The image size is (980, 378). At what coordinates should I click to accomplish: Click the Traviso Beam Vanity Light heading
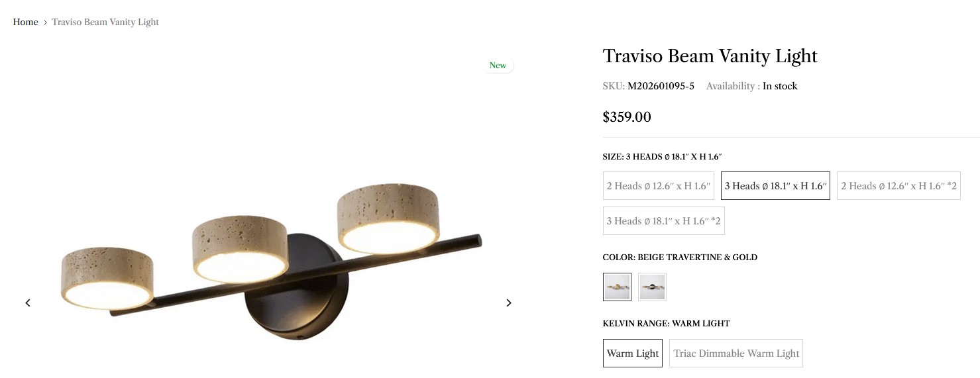tap(710, 56)
